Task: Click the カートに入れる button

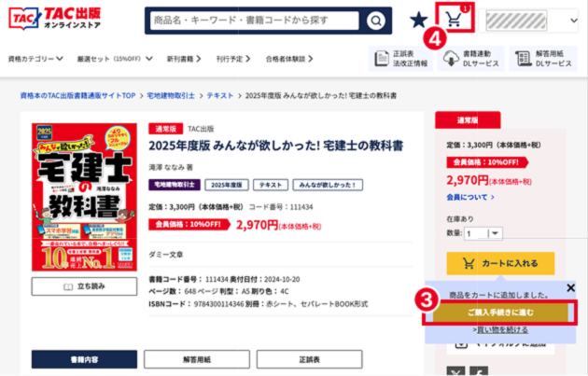Action: click(x=500, y=263)
